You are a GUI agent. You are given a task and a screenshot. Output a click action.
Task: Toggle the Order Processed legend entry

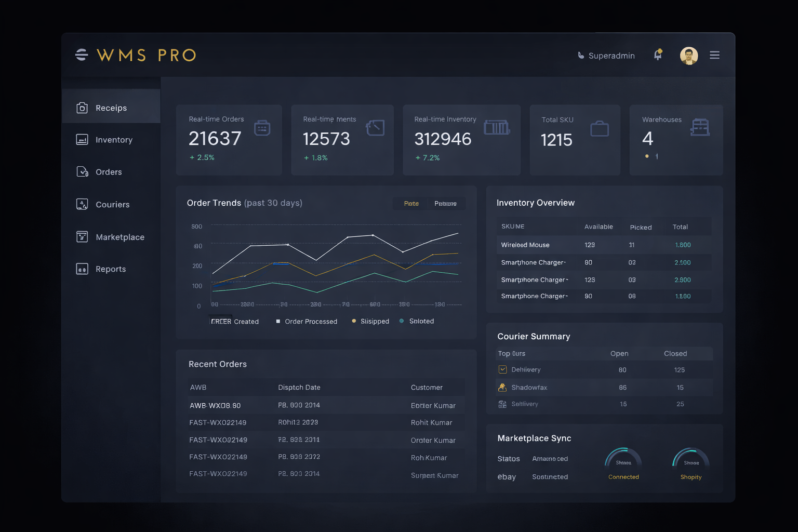point(307,321)
